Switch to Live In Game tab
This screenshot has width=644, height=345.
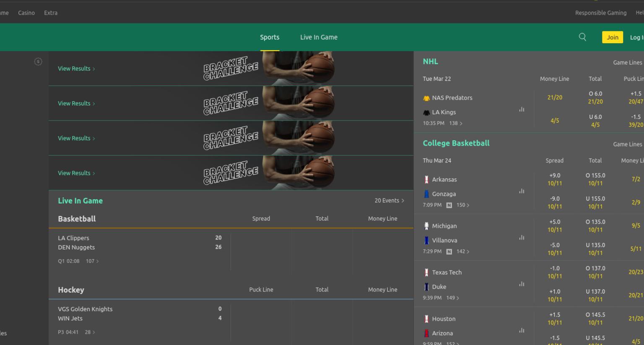(x=319, y=37)
